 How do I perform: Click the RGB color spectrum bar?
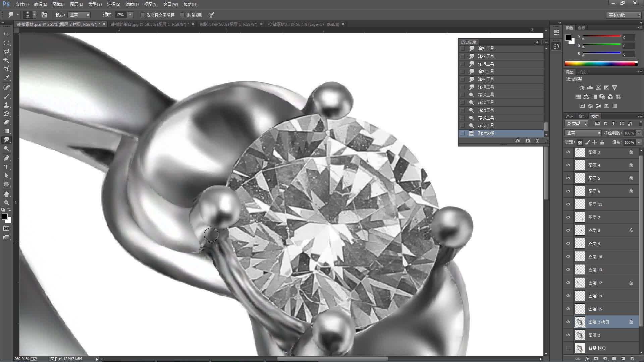tap(600, 63)
